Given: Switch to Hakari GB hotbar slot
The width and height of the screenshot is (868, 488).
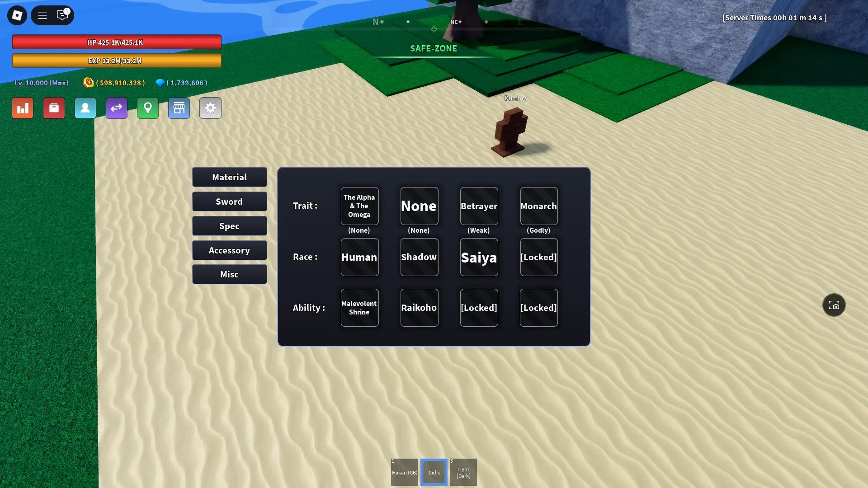Looking at the screenshot, I should click(405, 472).
